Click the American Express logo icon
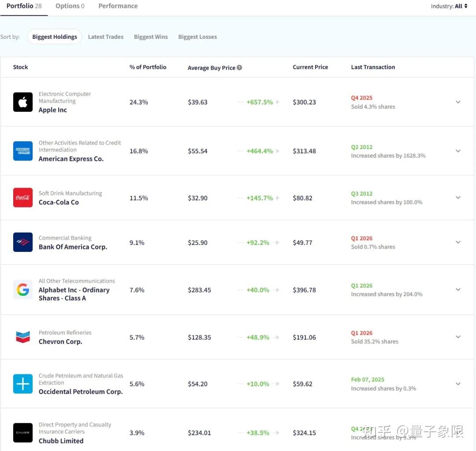 tap(23, 151)
